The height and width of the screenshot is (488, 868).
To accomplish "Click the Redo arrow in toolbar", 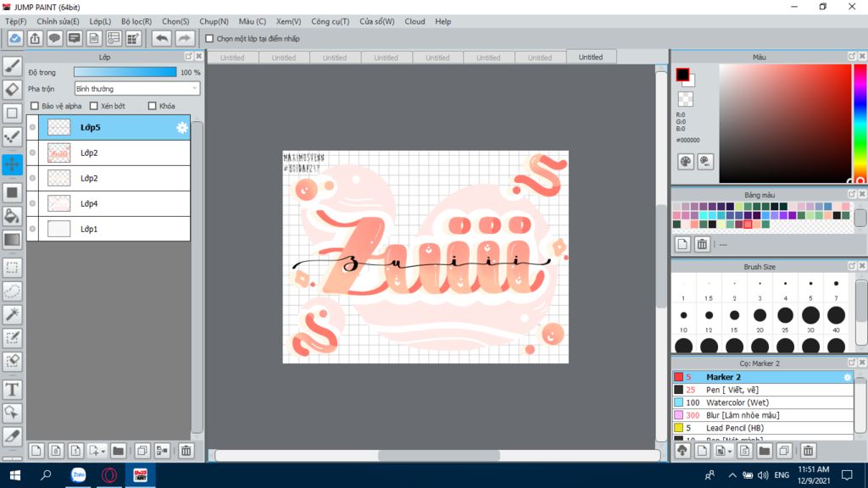I will [184, 38].
